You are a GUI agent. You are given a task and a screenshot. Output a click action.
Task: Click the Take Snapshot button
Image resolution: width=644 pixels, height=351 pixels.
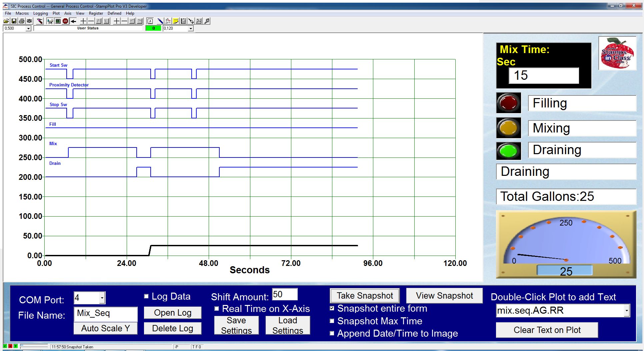365,296
